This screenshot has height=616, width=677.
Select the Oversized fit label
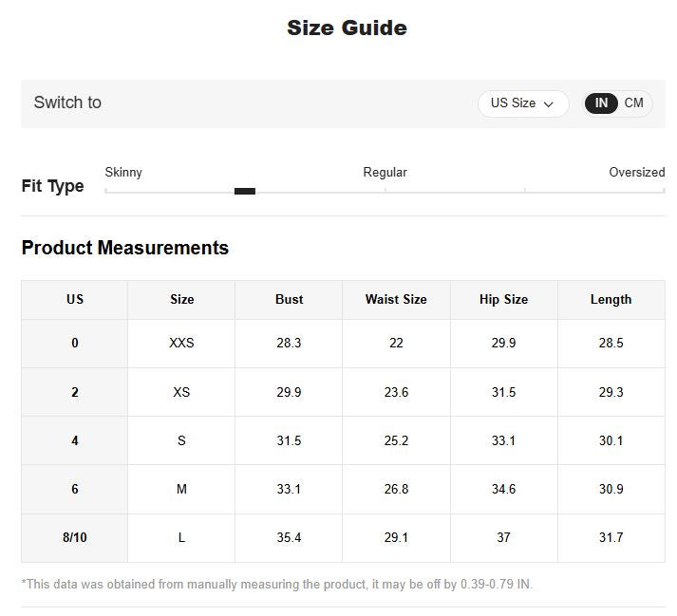(636, 172)
